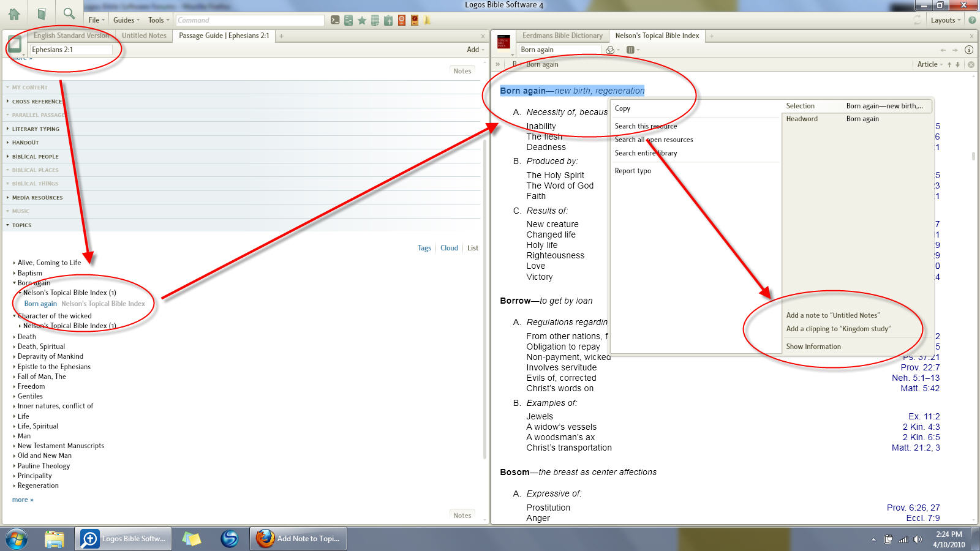Add a new tab in the right panel
The image size is (980, 551).
[x=712, y=36]
